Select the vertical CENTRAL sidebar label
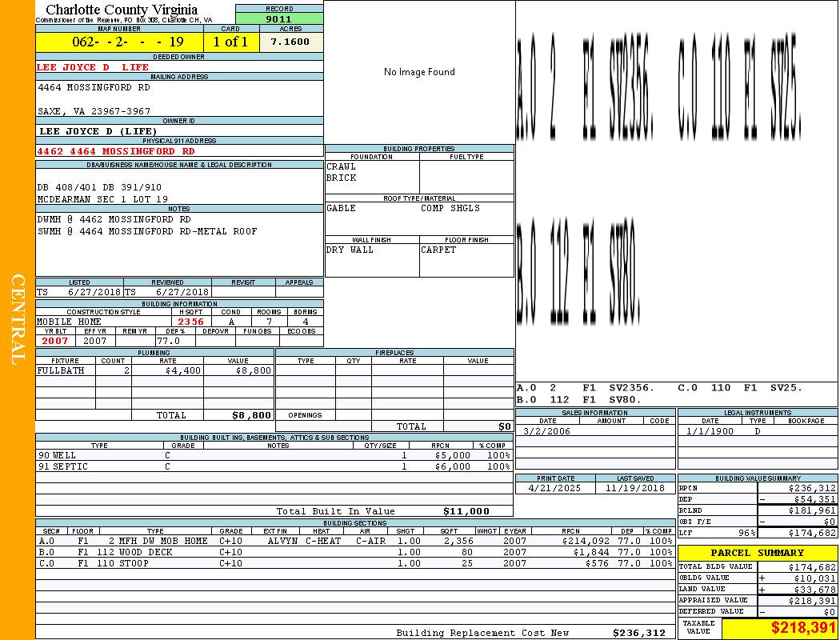The height and width of the screenshot is (640, 840). [x=18, y=320]
